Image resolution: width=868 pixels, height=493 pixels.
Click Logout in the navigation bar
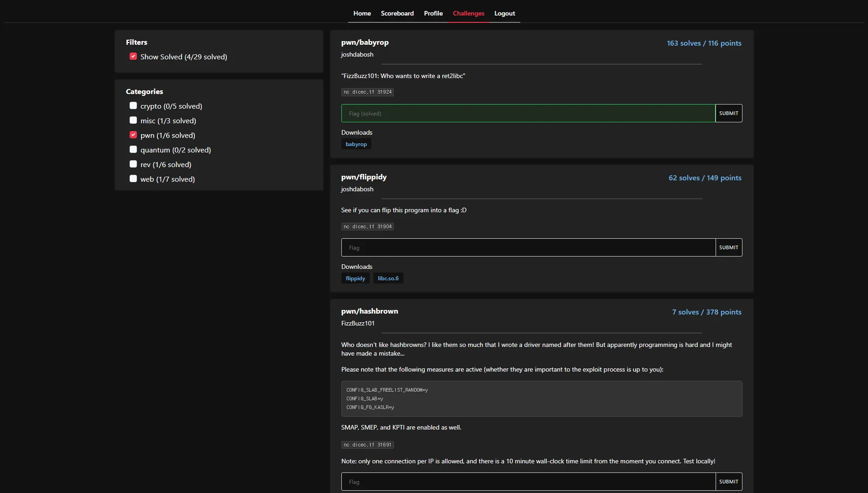pyautogui.click(x=504, y=13)
